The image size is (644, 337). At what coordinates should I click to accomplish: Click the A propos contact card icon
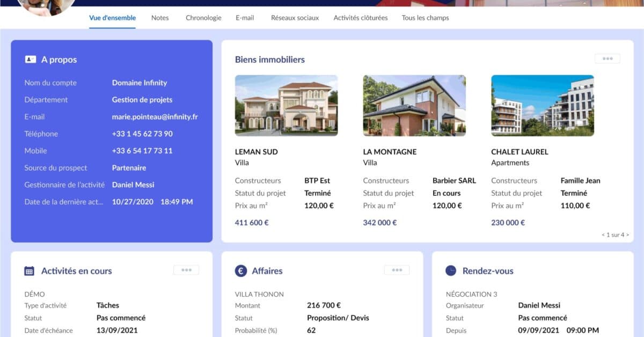click(30, 60)
